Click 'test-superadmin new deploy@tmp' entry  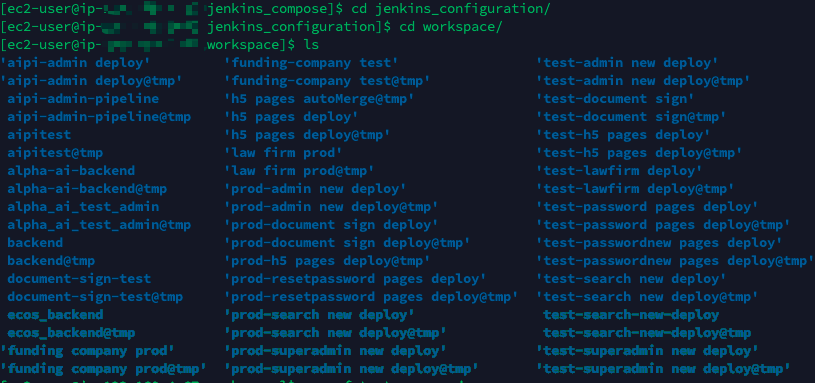click(663, 369)
